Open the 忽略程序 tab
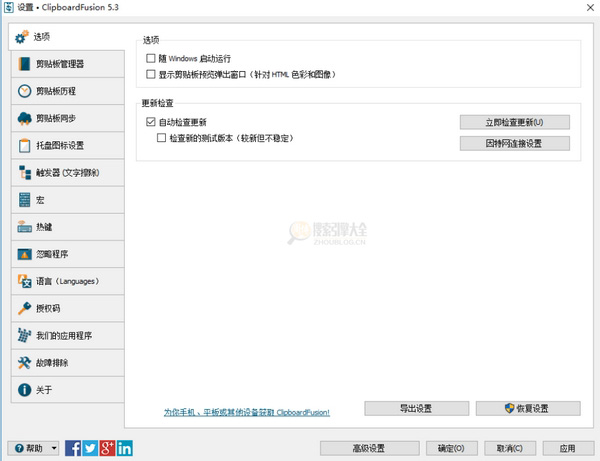The width and height of the screenshot is (600, 461). click(x=68, y=254)
